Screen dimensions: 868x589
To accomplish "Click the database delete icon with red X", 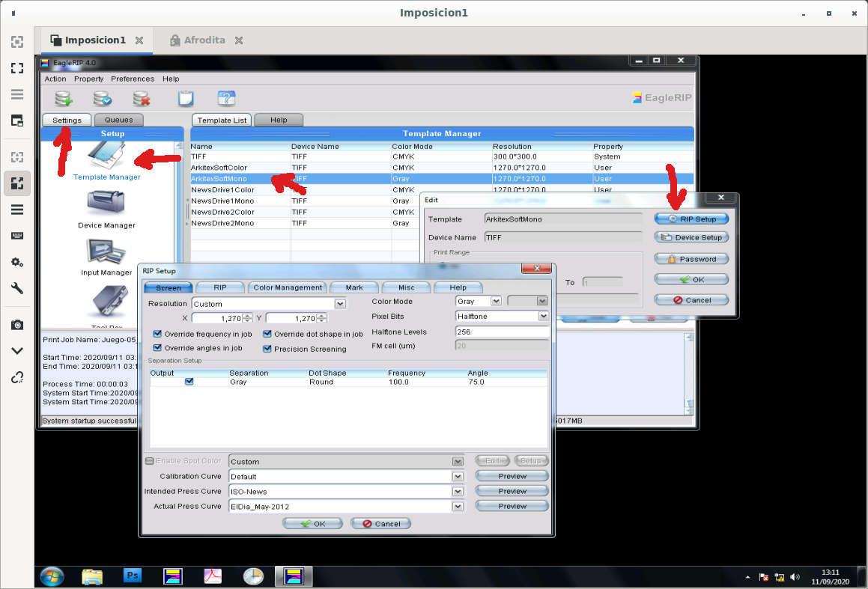I will 142,98.
